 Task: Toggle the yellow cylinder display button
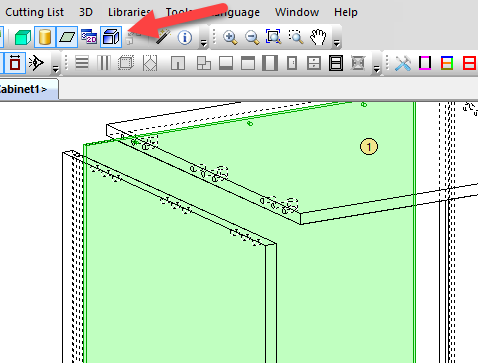click(45, 37)
